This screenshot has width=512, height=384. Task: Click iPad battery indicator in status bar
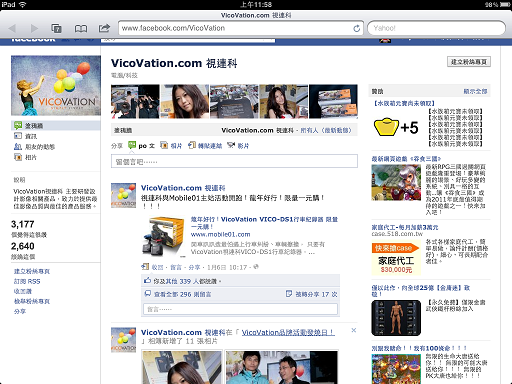point(505,5)
